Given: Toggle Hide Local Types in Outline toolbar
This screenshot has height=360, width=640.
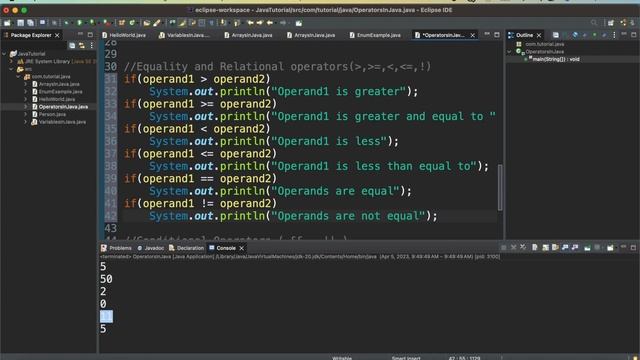Looking at the screenshot, I should click(604, 35).
